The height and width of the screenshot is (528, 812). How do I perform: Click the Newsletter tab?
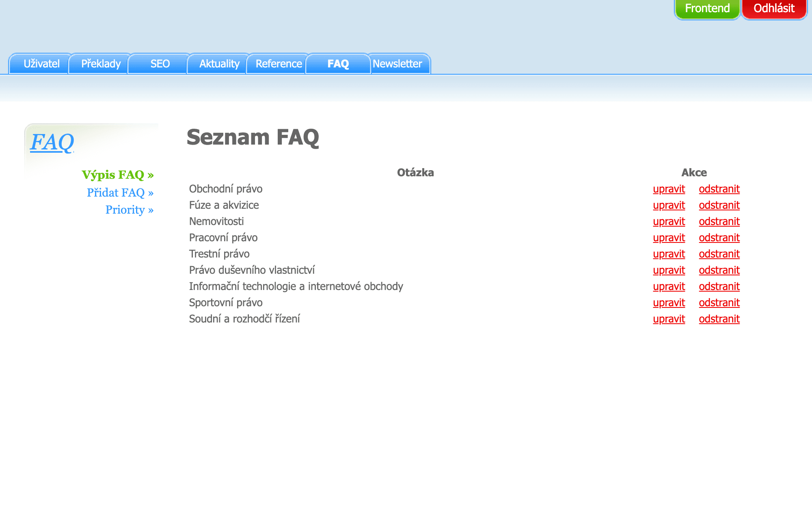397,64
